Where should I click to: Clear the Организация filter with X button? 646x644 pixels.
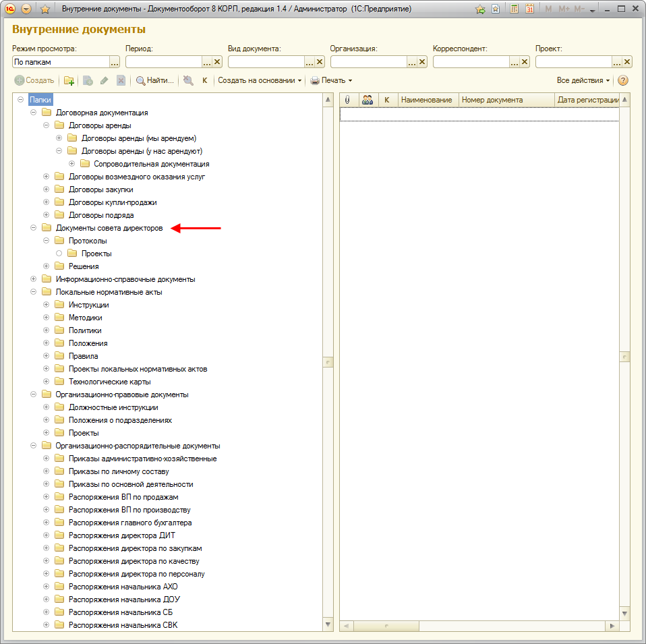[422, 62]
